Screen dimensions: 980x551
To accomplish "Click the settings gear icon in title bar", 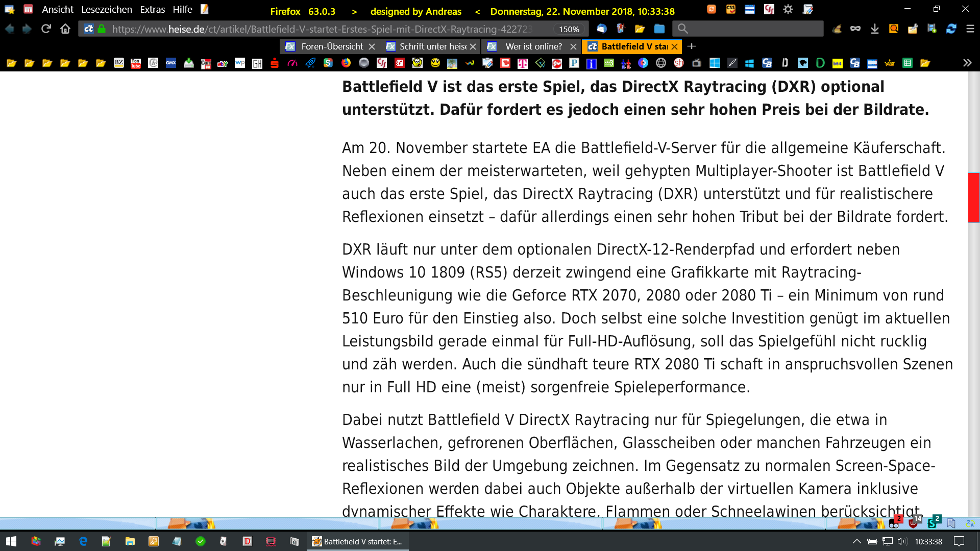I will click(x=788, y=9).
